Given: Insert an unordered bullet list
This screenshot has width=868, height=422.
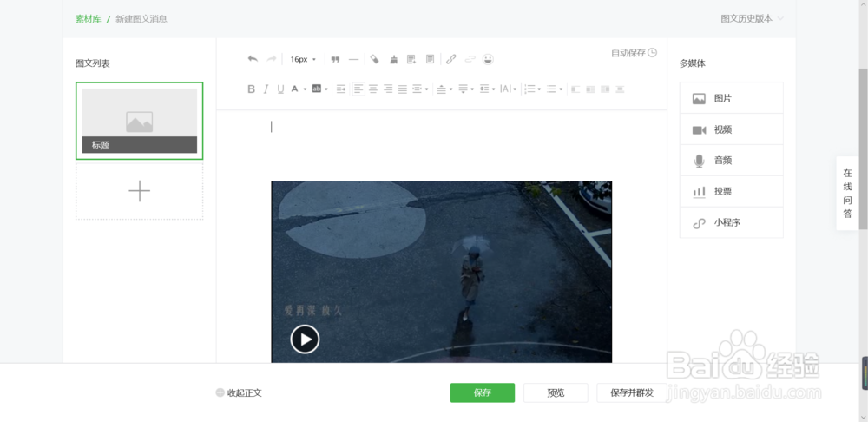Looking at the screenshot, I should pos(551,89).
